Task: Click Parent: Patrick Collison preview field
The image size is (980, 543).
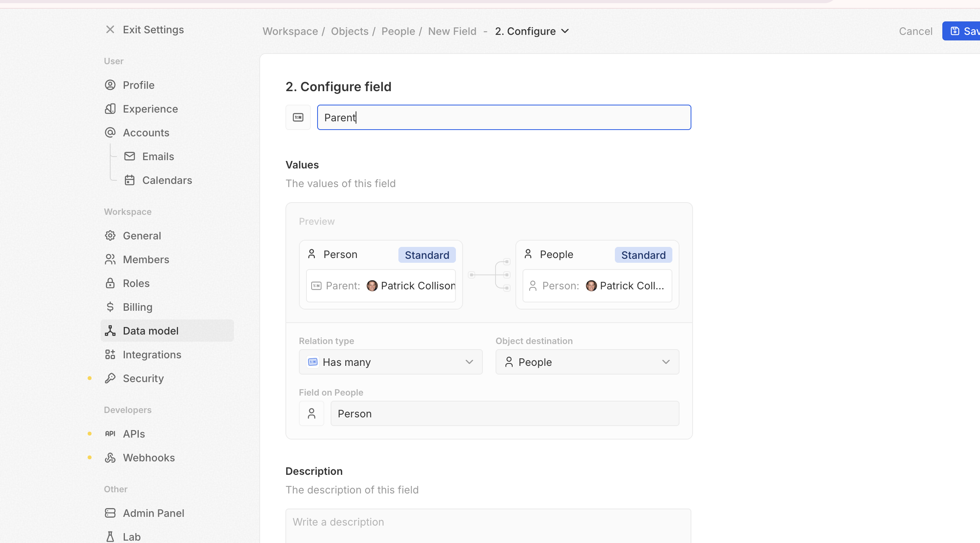Action: point(381,286)
